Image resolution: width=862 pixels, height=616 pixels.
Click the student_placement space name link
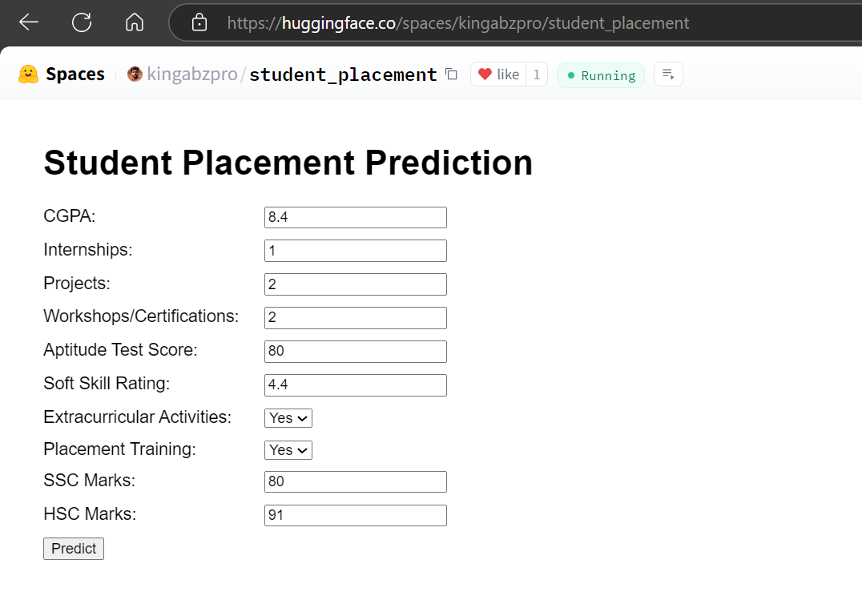(343, 74)
